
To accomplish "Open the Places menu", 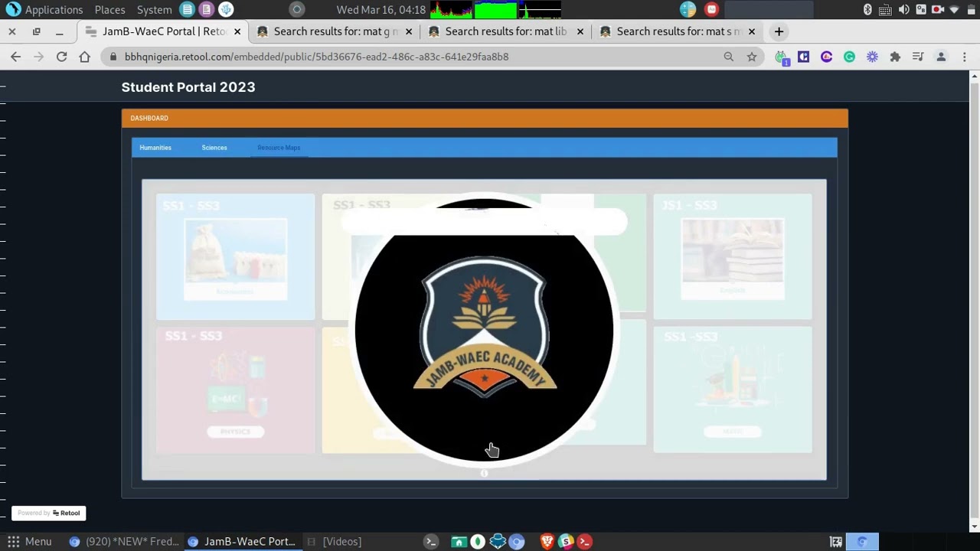I will [109, 9].
